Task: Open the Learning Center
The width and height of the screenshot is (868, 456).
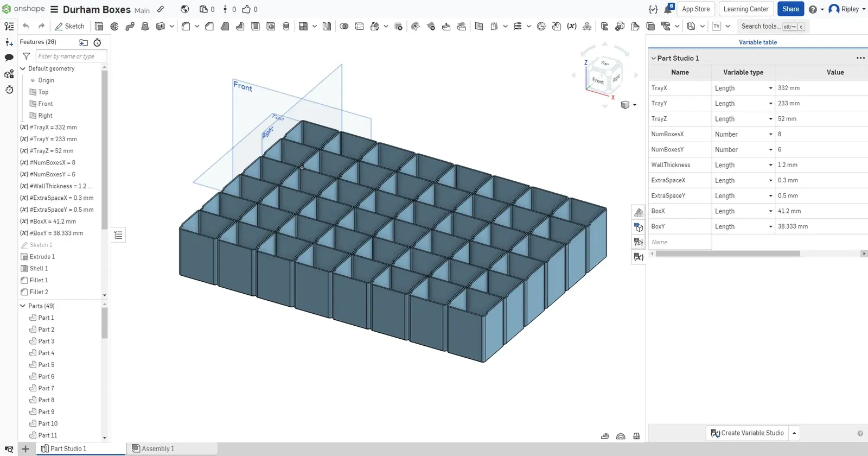Action: coord(746,9)
